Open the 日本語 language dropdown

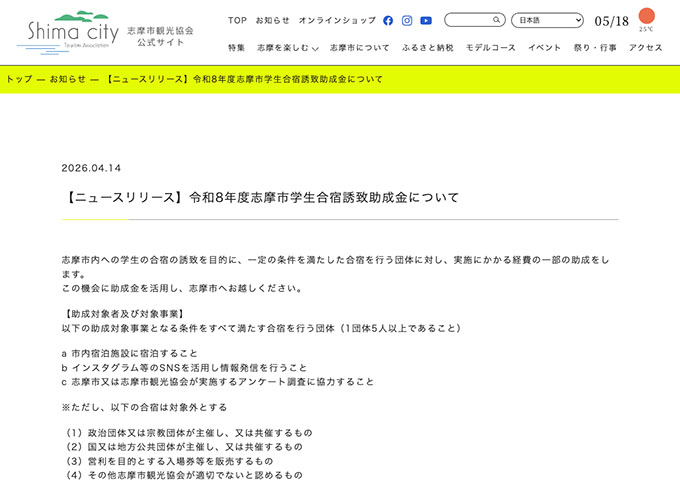547,20
